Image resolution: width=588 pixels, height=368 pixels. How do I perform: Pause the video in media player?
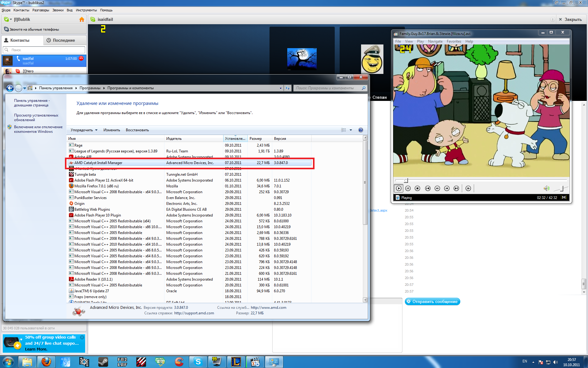(408, 188)
